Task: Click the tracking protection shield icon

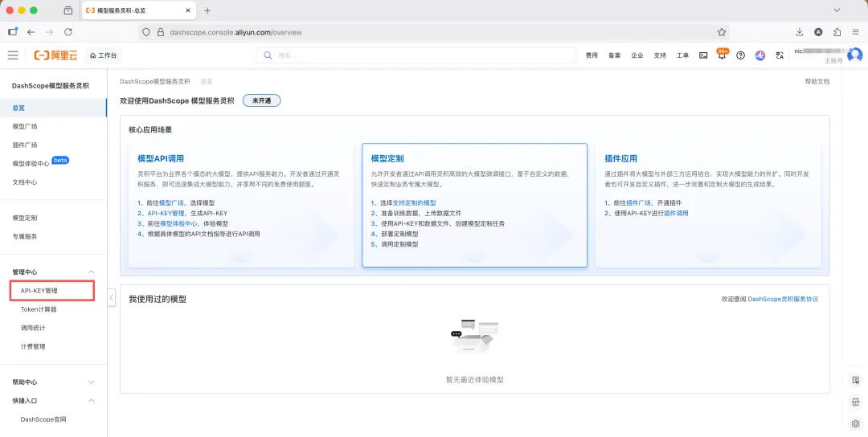Action: 146,32
